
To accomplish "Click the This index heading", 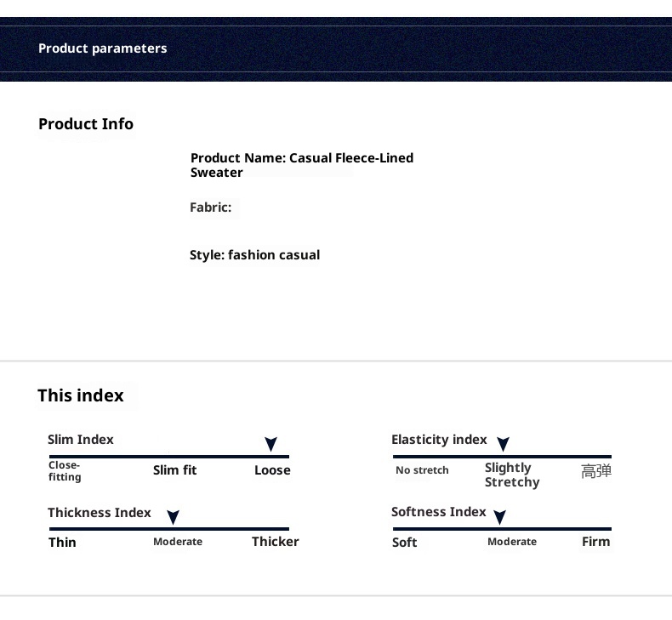I will [81, 395].
